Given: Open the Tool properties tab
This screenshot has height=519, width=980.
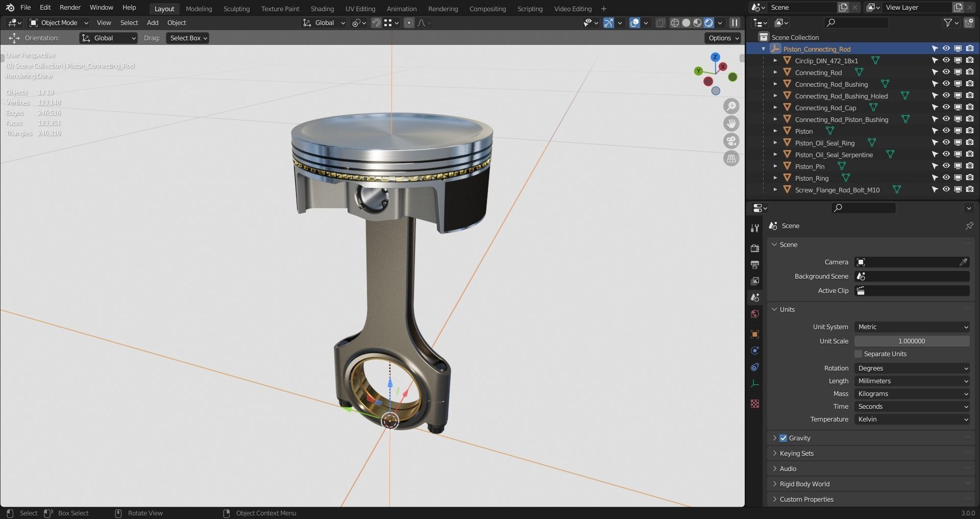Looking at the screenshot, I should point(755,228).
